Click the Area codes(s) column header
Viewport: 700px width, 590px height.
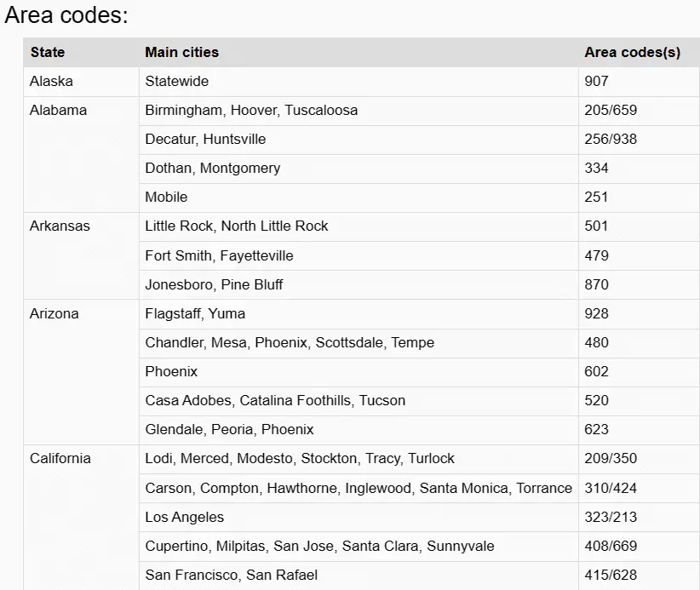[639, 52]
